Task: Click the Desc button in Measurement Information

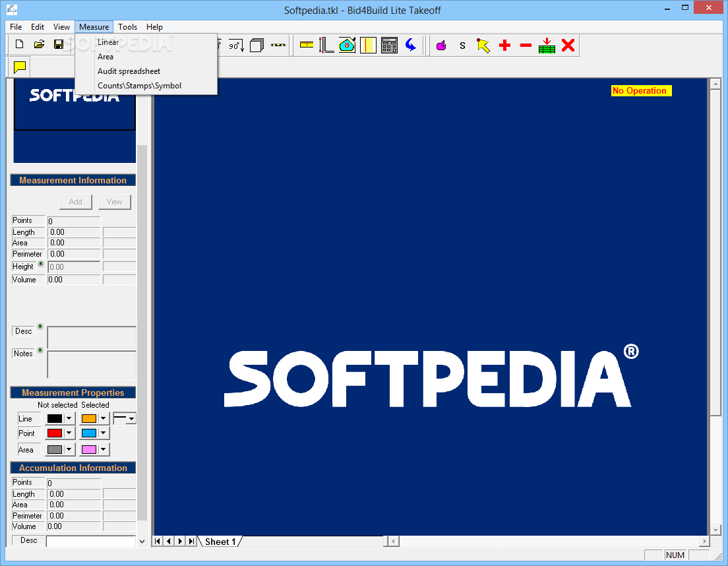Action: [x=23, y=331]
